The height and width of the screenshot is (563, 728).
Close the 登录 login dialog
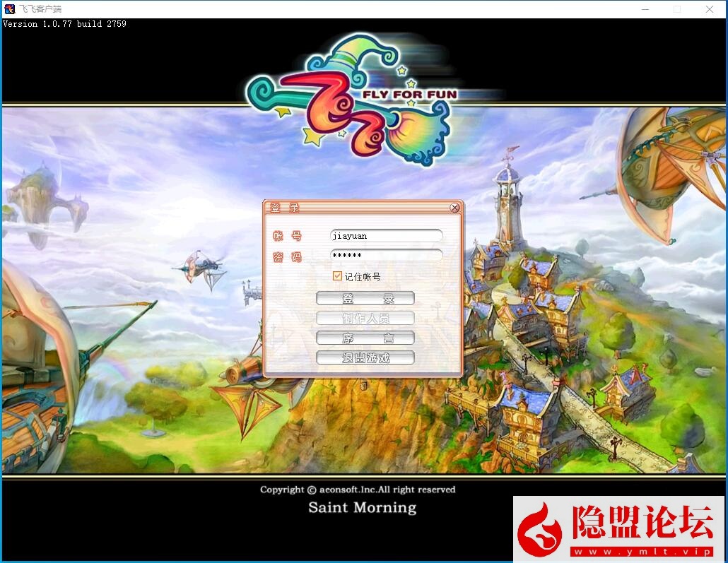tap(454, 208)
